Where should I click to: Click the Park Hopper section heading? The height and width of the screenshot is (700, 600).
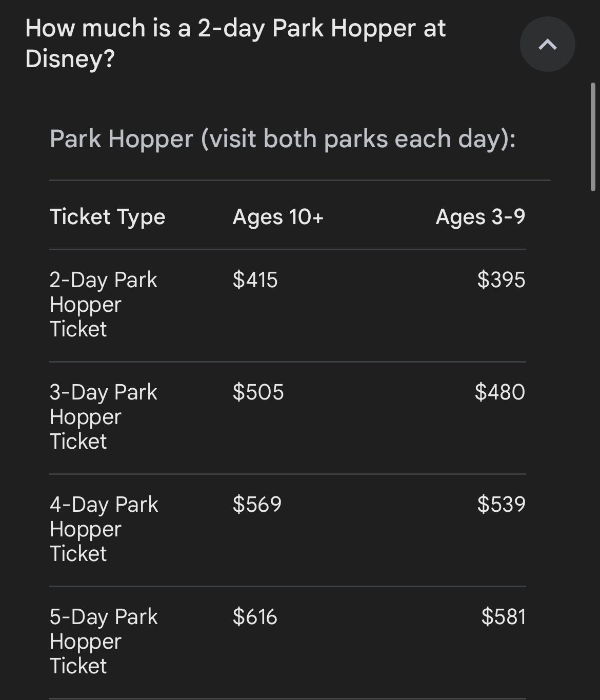(x=283, y=138)
